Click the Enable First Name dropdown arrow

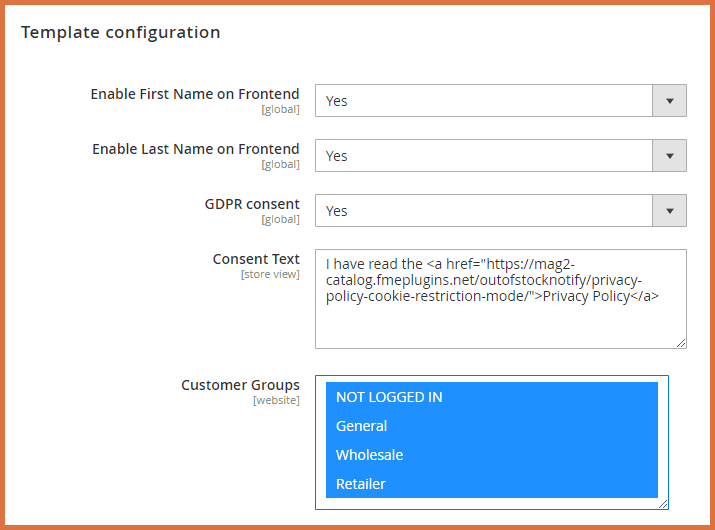click(x=669, y=101)
